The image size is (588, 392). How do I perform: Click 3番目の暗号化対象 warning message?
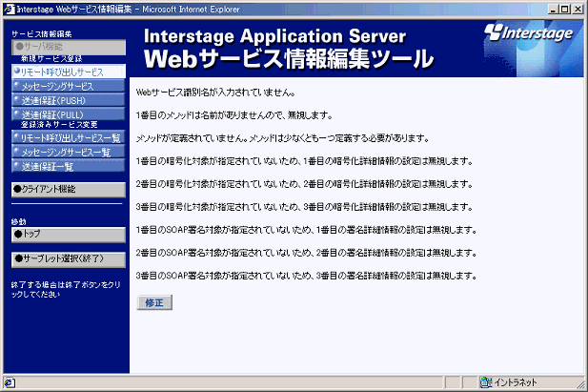(304, 207)
